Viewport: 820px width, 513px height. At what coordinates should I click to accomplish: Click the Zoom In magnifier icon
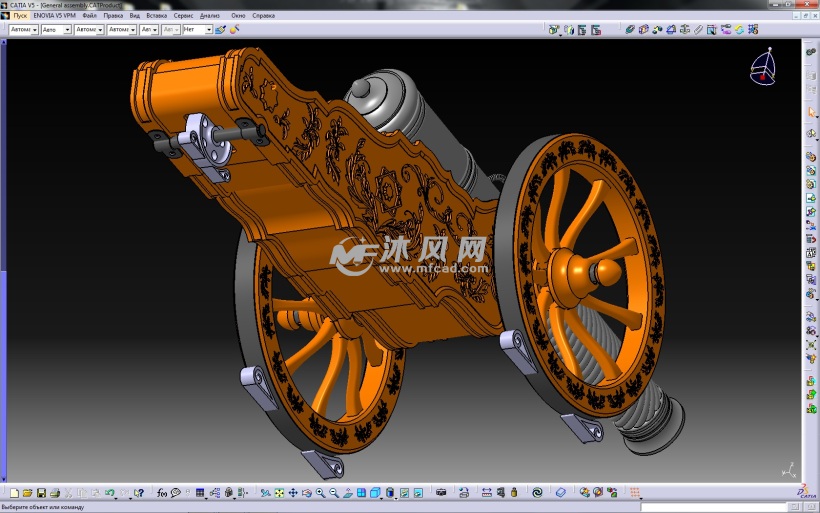320,493
